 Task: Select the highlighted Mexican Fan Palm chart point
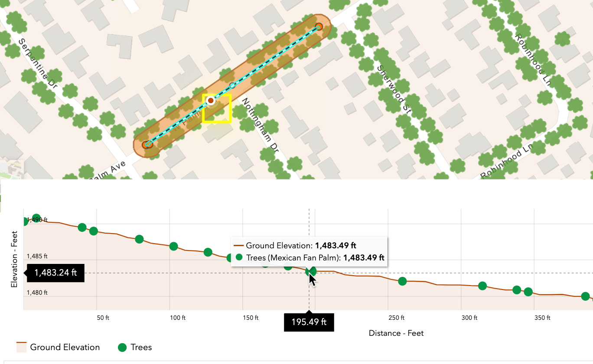coord(311,271)
